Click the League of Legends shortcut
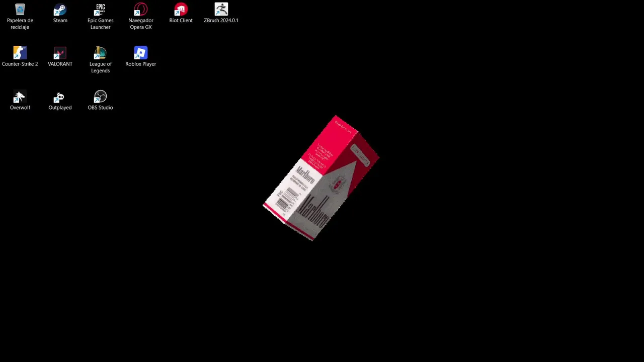Screen dimensions: 644x362 pyautogui.click(x=100, y=60)
